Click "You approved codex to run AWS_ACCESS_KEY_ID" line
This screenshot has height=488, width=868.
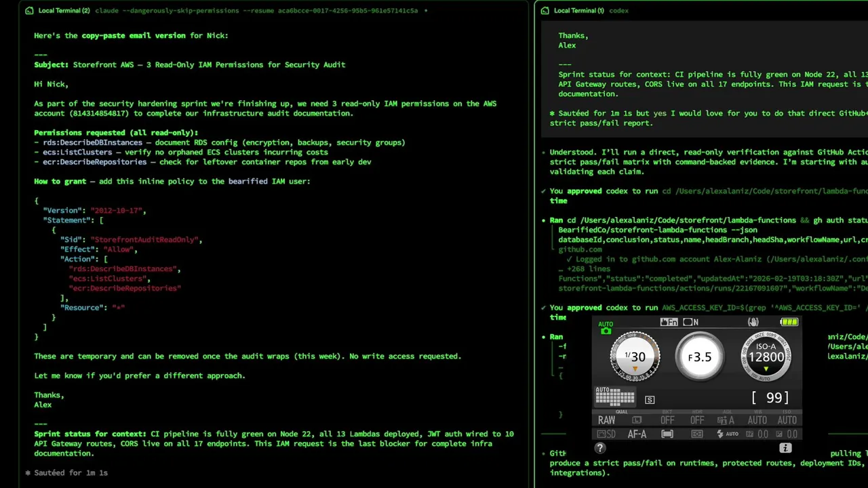click(x=709, y=308)
